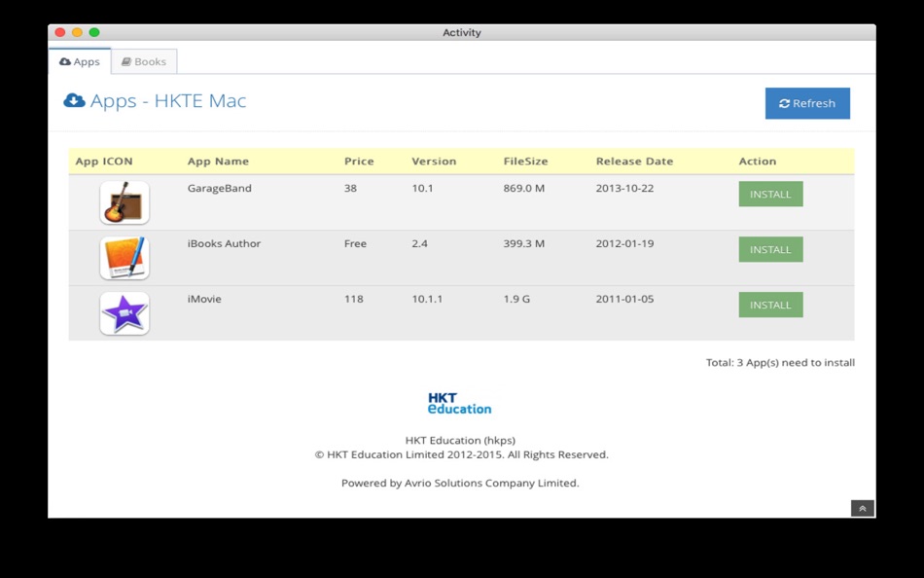Click the Version column header
This screenshot has width=924, height=578.
(433, 161)
